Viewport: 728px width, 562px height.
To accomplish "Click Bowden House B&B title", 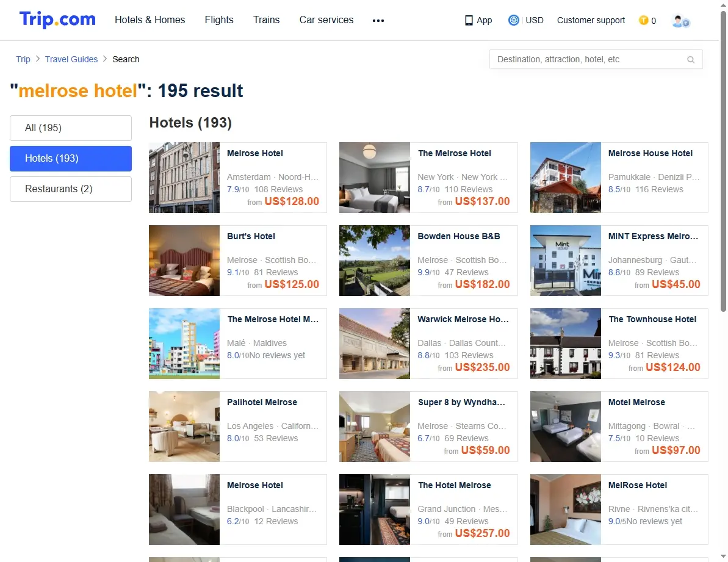I will (x=459, y=236).
